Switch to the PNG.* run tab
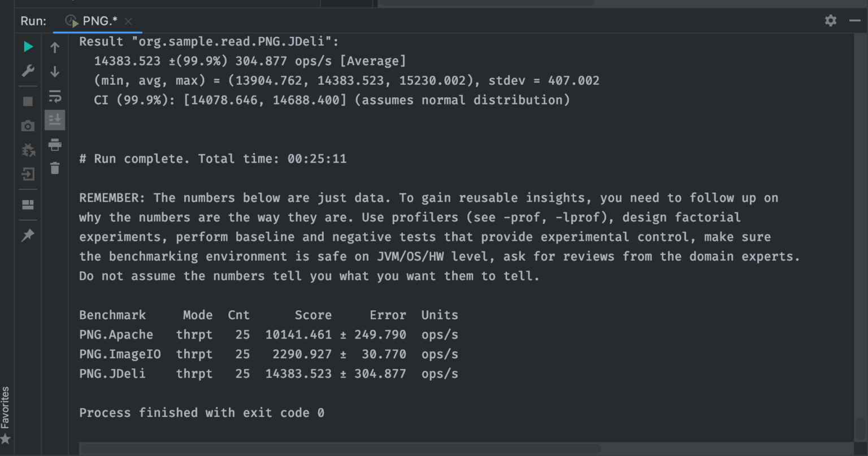Viewport: 868px width, 456px height. tap(101, 21)
